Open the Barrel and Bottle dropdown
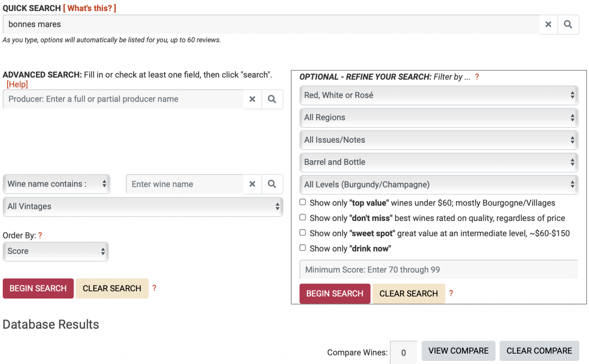Image resolution: width=589 pixels, height=364 pixels. coord(439,162)
